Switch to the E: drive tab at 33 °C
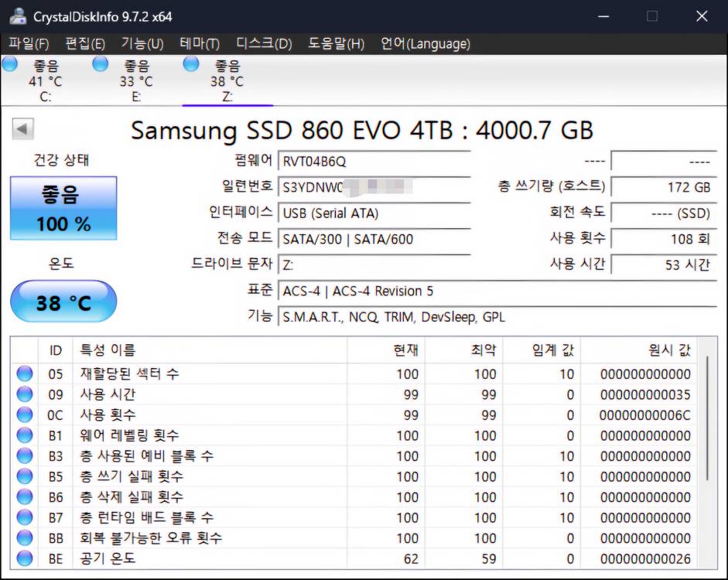Viewport: 728px width, 580px height. [136, 80]
